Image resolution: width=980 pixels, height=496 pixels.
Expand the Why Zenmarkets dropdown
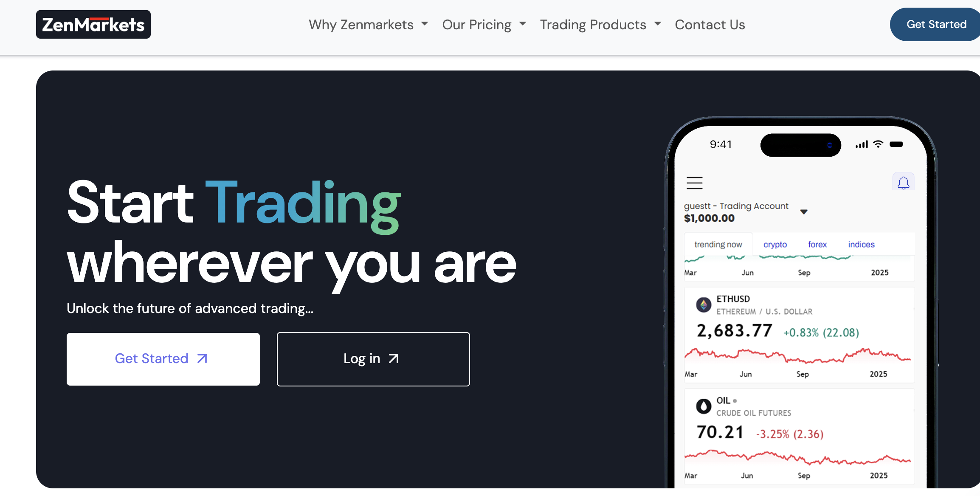click(368, 25)
